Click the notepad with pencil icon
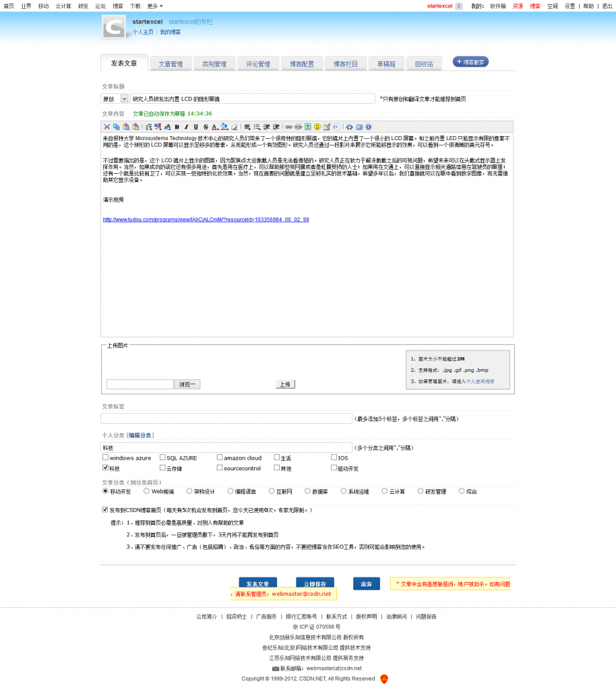Image resolution: width=616 pixels, height=690 pixels. (x=326, y=127)
